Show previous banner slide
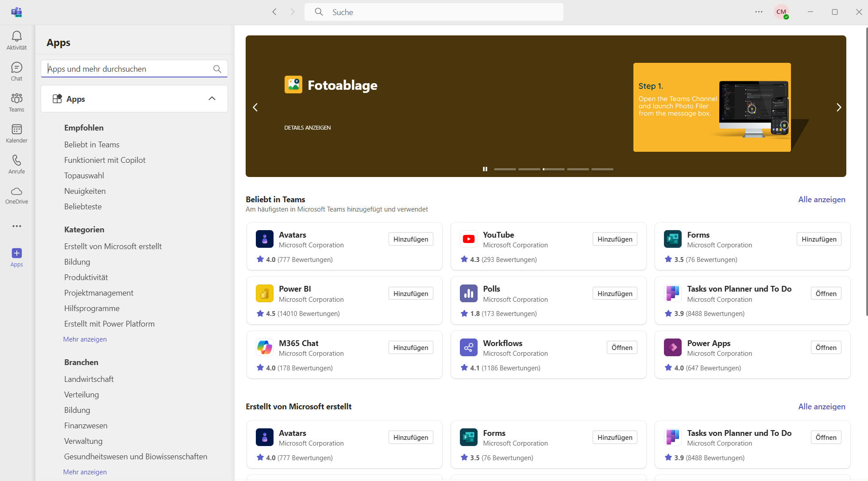The height and width of the screenshot is (481, 868). 255,107
